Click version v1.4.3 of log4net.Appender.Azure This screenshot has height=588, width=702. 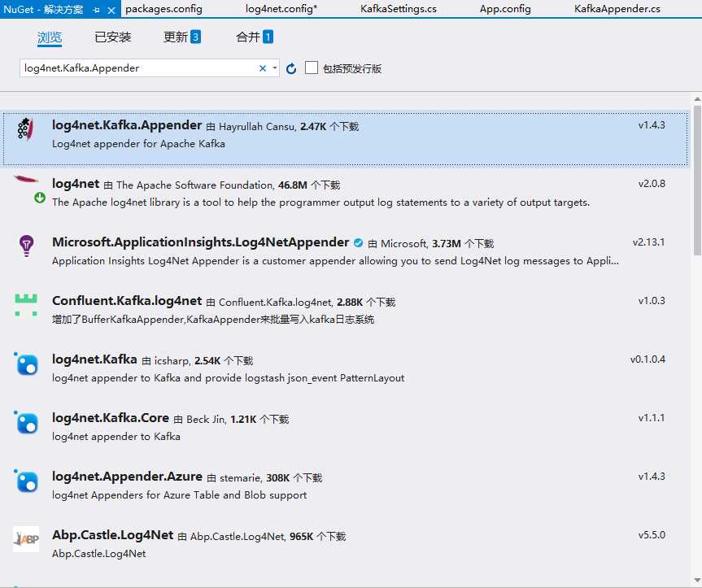pos(652,477)
